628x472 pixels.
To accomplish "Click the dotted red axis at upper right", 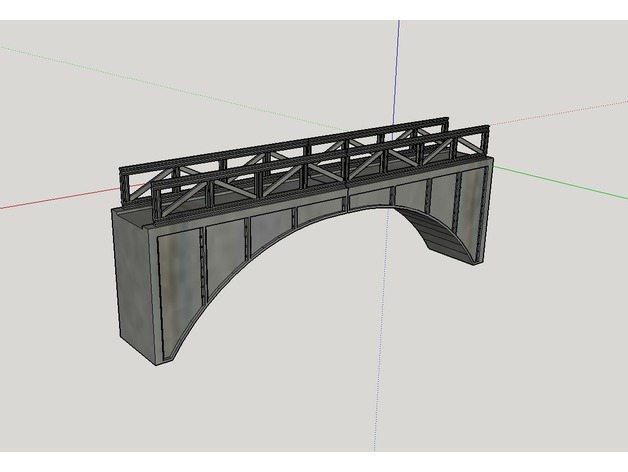I will (x=560, y=116).
